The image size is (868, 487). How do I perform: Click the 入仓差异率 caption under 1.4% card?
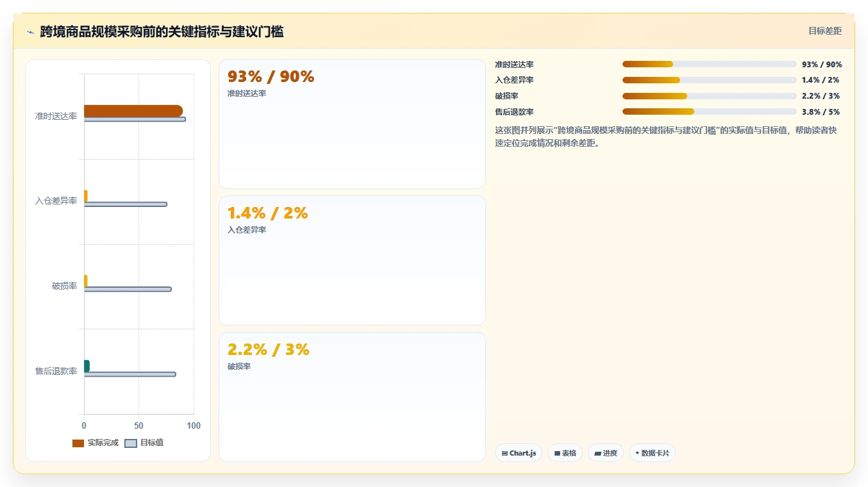(x=247, y=230)
